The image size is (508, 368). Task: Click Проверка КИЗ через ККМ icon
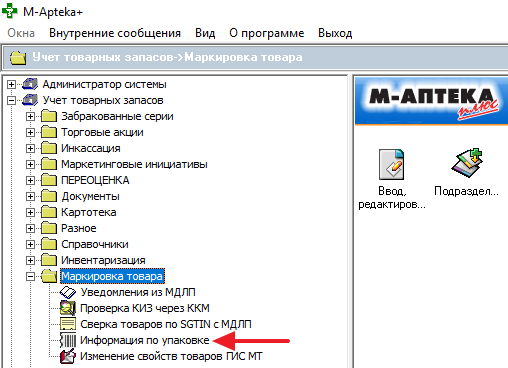click(x=68, y=308)
